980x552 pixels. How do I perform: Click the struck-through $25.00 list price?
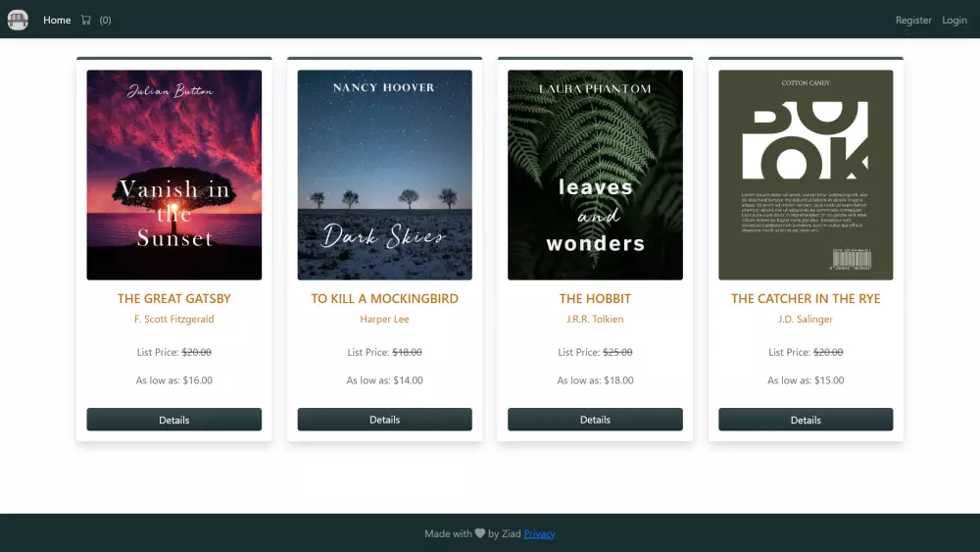coord(617,352)
